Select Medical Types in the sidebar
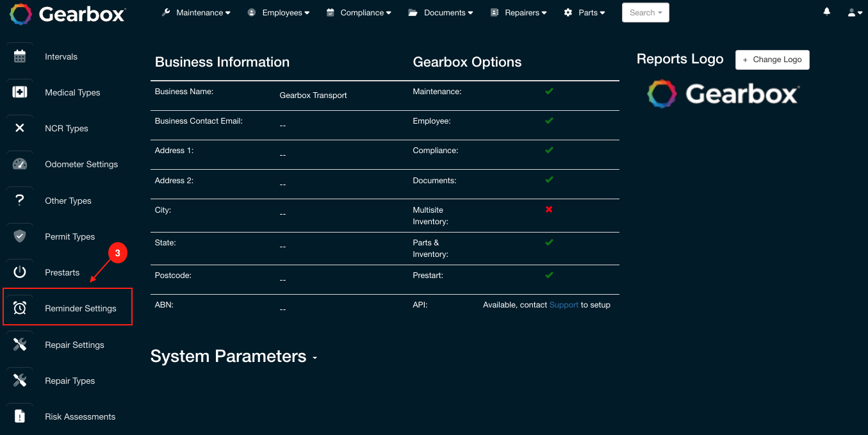 tap(72, 92)
